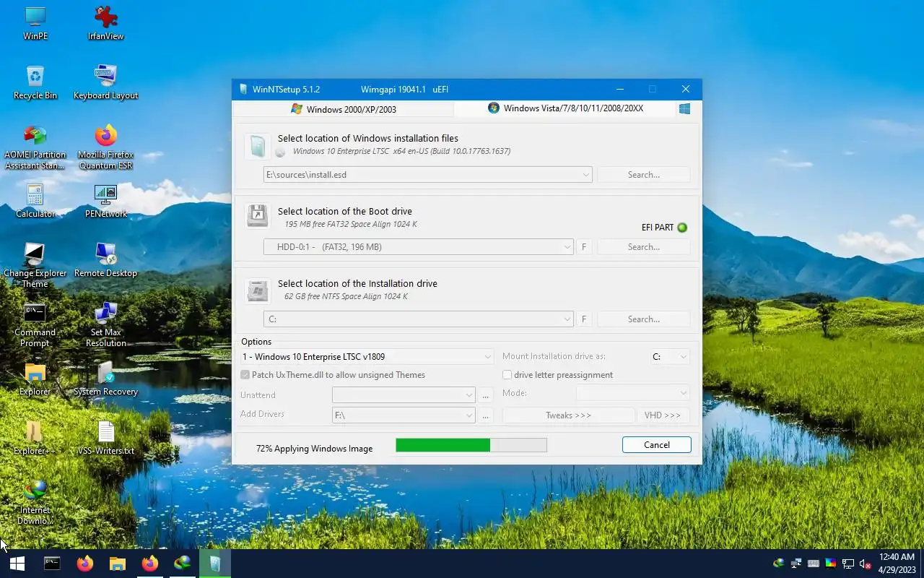Click the F button for Boot drive

[x=584, y=247]
